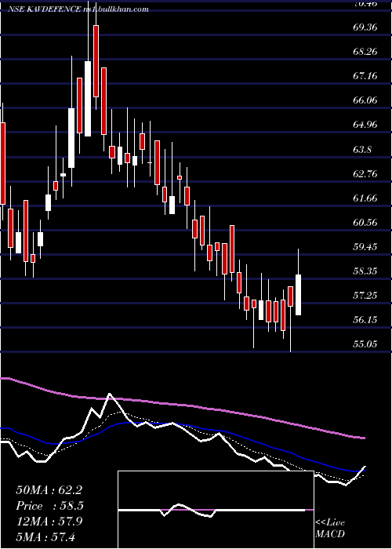Click the <<Live MACD label
This screenshot has height=549, width=392.
coord(330,529)
